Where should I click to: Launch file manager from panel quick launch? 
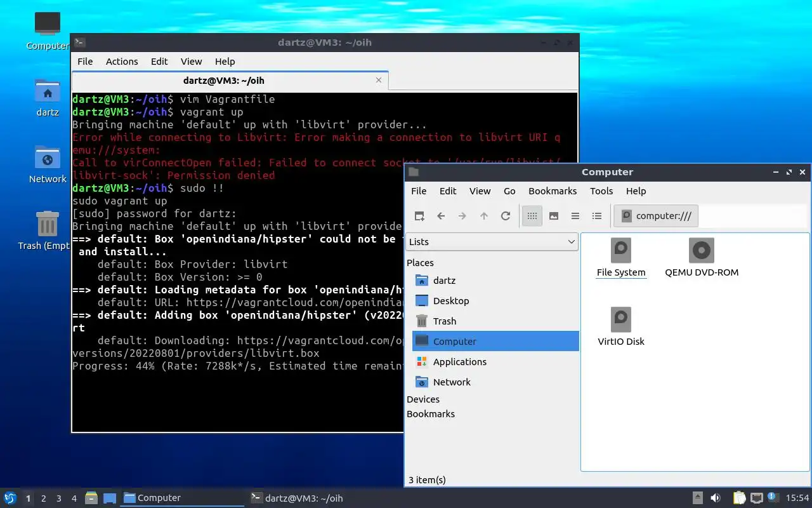(x=91, y=498)
